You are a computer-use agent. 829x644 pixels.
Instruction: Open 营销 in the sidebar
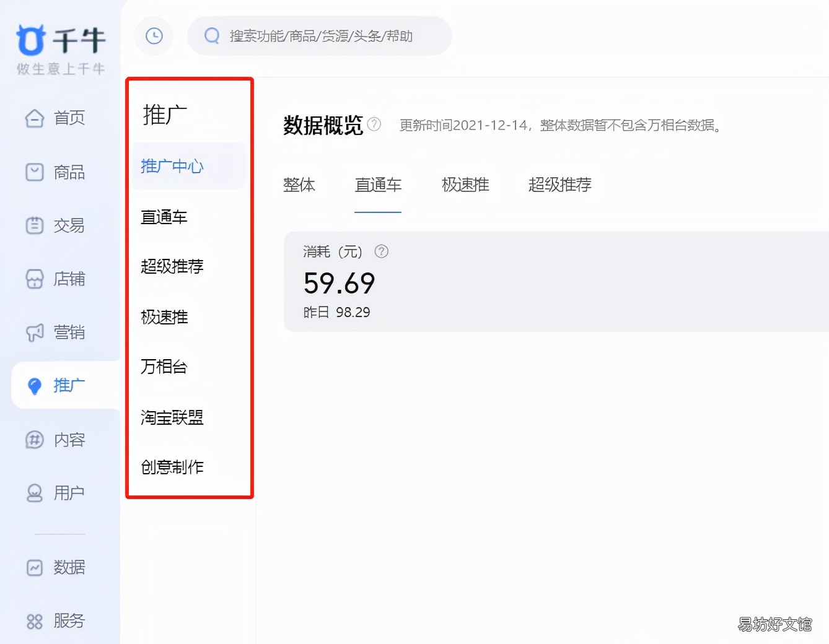tap(69, 333)
